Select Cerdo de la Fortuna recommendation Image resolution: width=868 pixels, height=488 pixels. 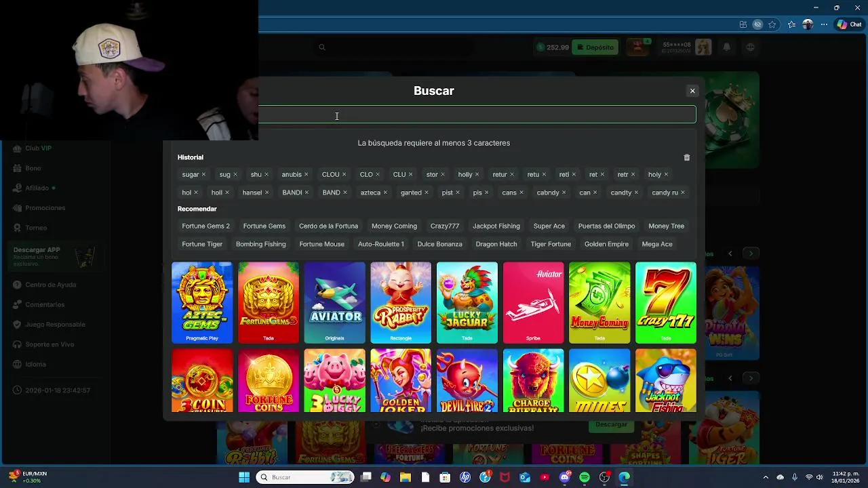pyautogui.click(x=328, y=226)
